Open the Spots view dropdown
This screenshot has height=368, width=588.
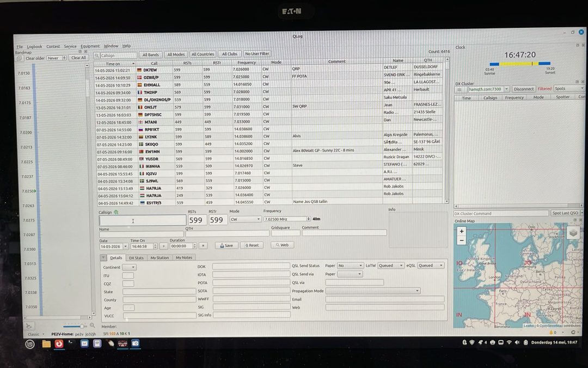click(x=569, y=89)
